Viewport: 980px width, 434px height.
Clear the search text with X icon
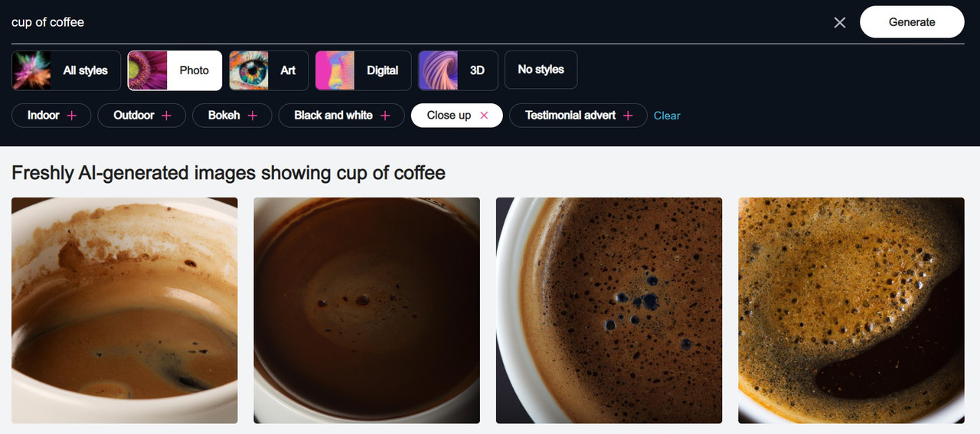840,22
